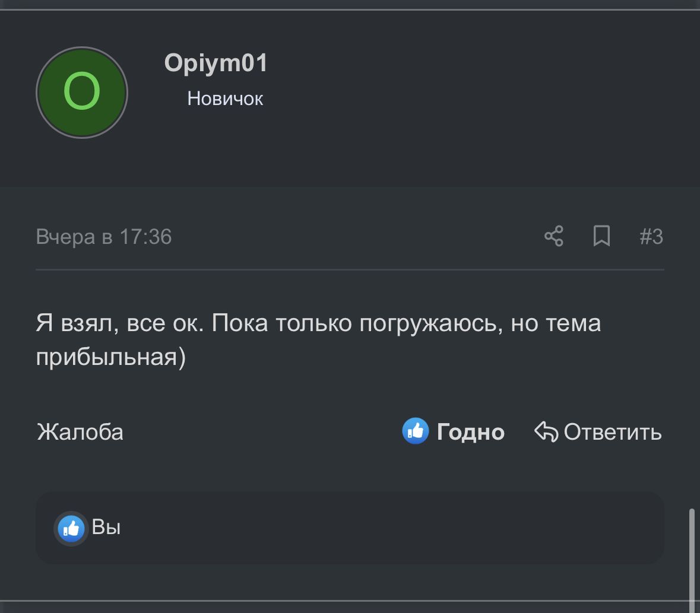Screen dimensions: 700x613
Task: Show who reacted by clicking Вы
Action: click(107, 527)
